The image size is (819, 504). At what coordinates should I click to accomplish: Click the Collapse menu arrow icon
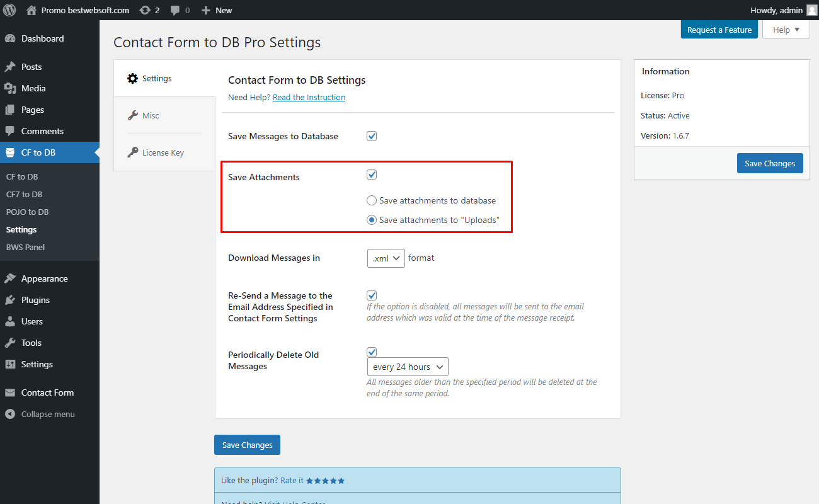pos(10,414)
